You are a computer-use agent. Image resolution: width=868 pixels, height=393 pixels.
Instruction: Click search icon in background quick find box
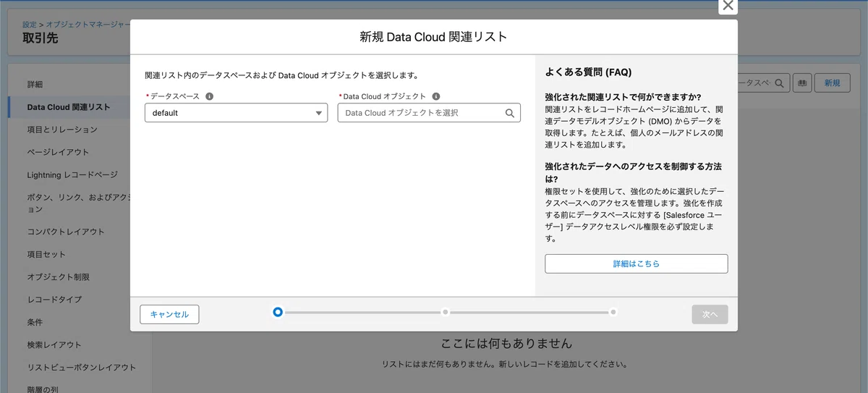[x=779, y=83]
